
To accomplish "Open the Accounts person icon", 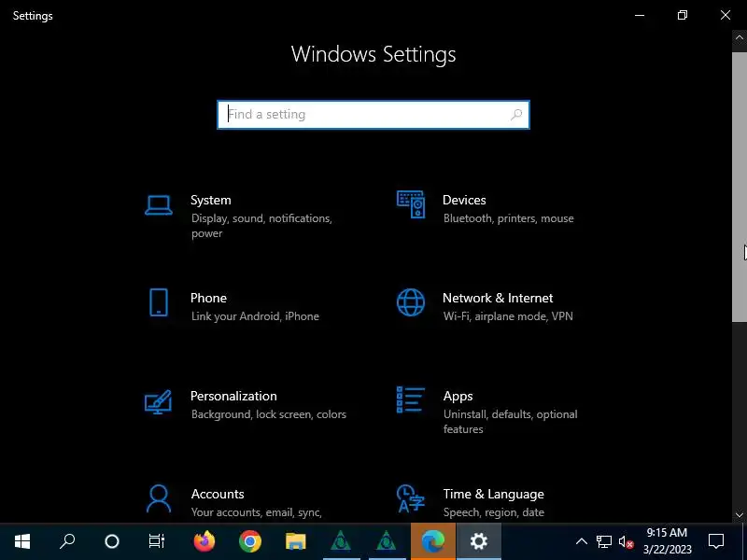I will point(159,498).
